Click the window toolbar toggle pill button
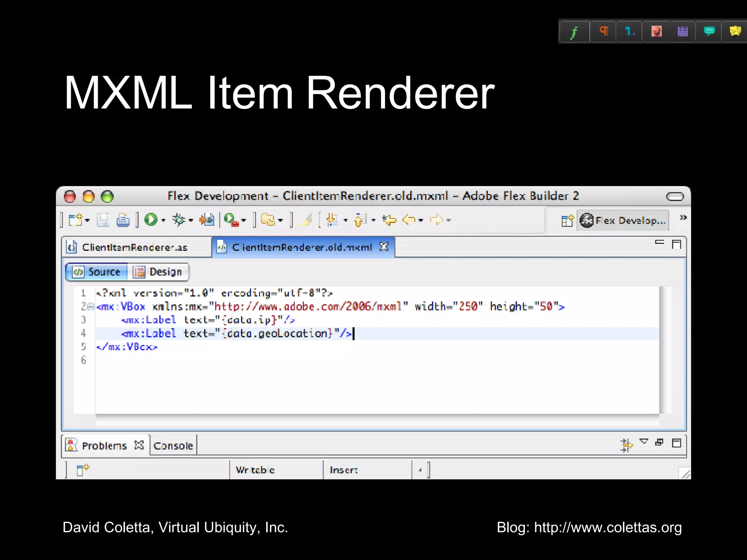This screenshot has width=747, height=560. click(675, 197)
